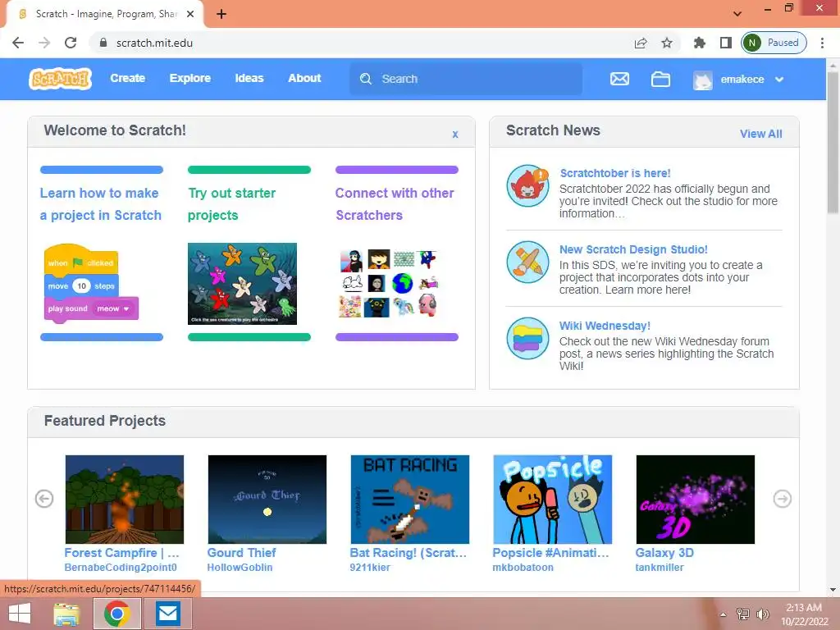Open the Gourd Thief project thumbnail
Screen dimensions: 840x630
click(267, 500)
